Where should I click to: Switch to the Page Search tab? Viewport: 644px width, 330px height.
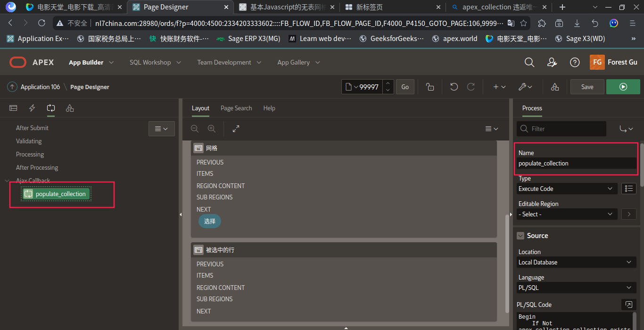click(x=236, y=108)
